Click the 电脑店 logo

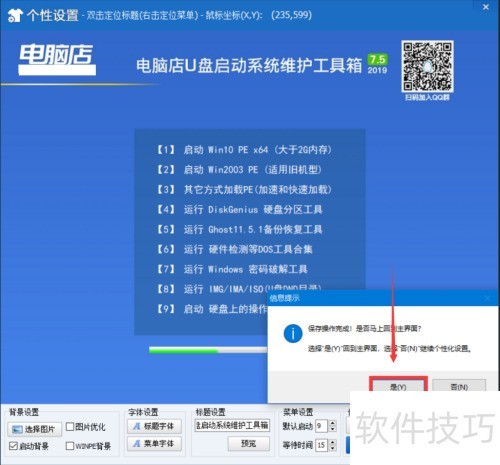point(57,59)
